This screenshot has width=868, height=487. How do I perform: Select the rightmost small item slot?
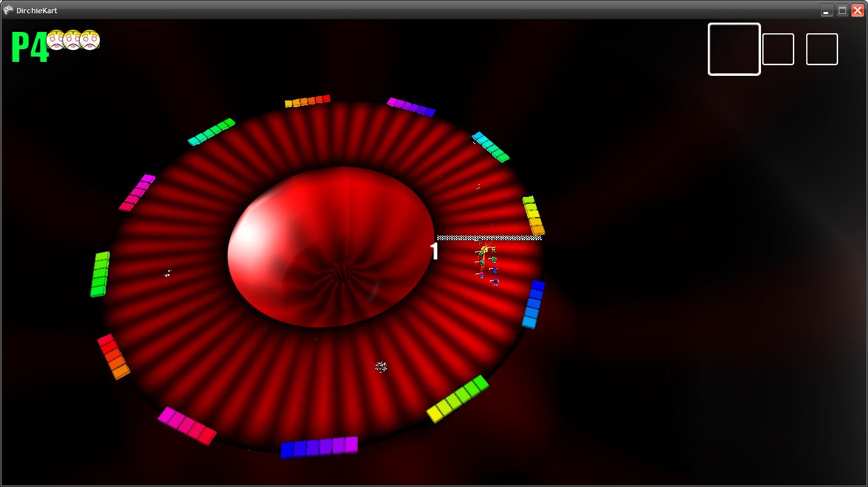(x=821, y=49)
